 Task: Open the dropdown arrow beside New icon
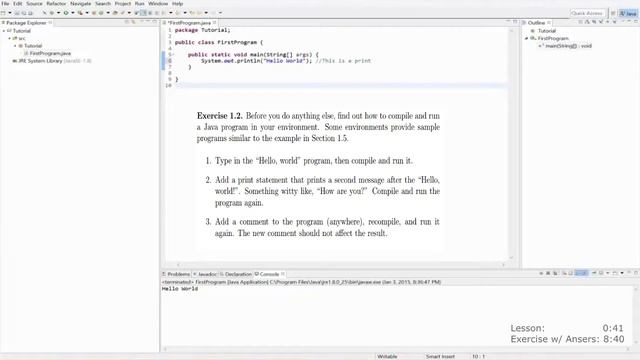pos(10,13)
